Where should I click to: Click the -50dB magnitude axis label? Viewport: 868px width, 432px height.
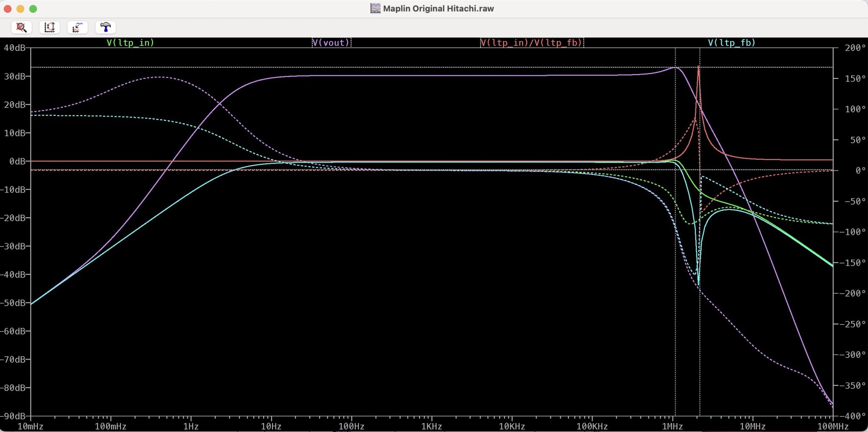[13, 303]
